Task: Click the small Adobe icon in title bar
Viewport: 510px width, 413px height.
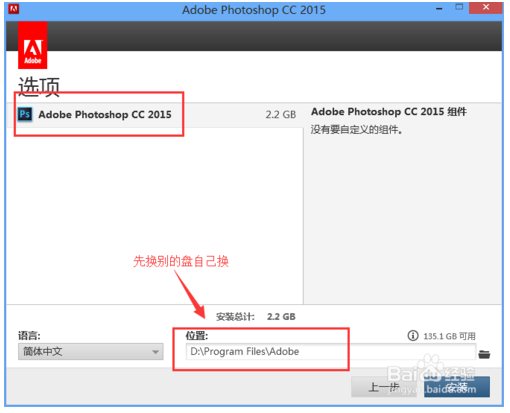Action: 13,9
